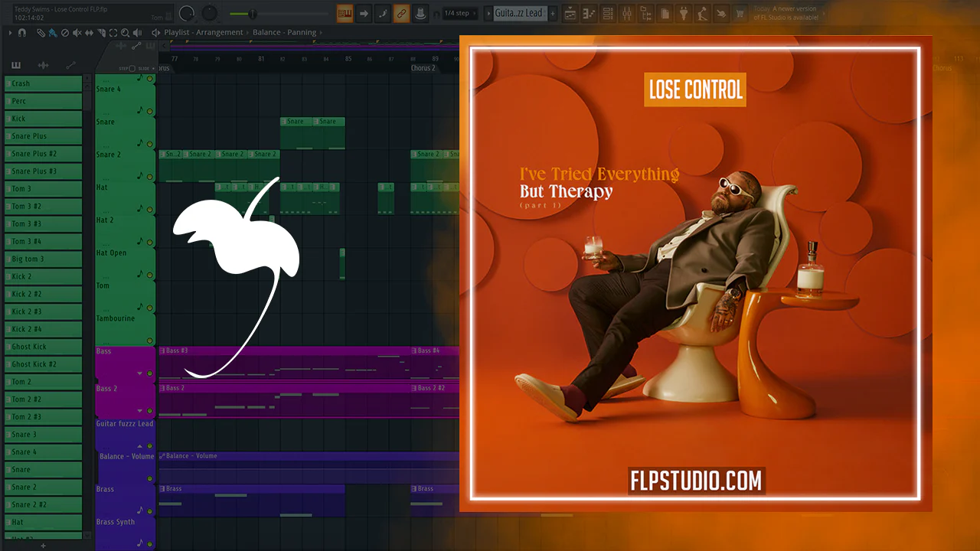Toggle the Step edit mode switch
Viewport: 980px width, 551px height.
[132, 68]
